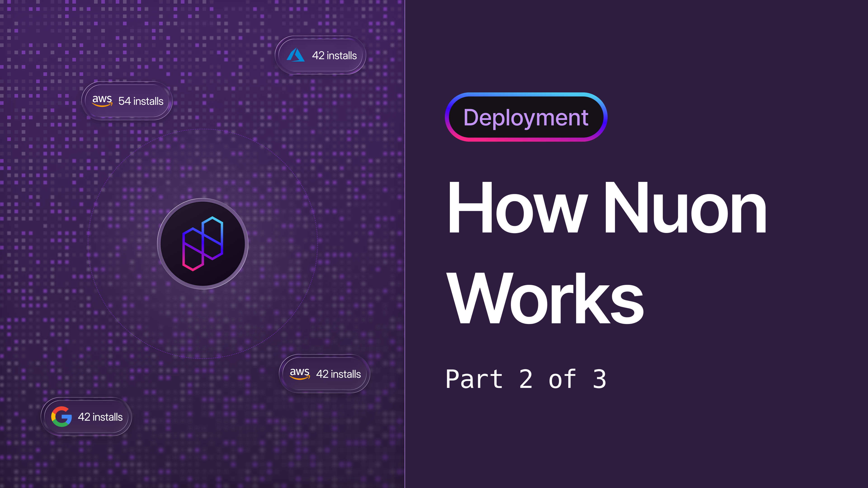This screenshot has width=868, height=488.
Task: Click '42 installs' text next to Azure logo
Action: [334, 56]
